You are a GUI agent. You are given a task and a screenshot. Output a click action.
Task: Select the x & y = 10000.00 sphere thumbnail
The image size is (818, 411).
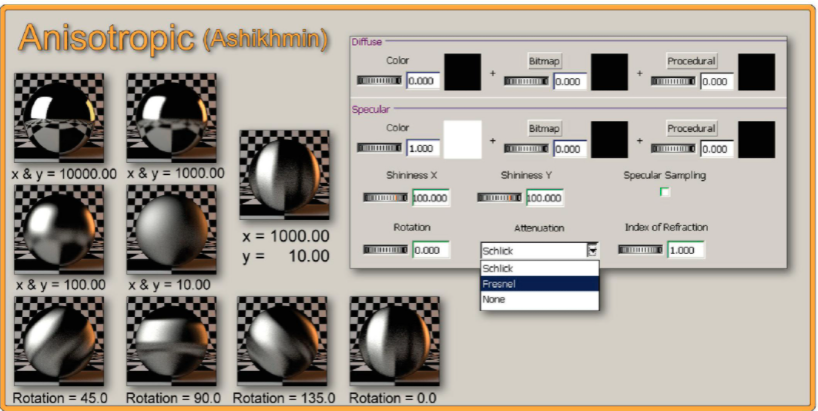click(x=59, y=118)
